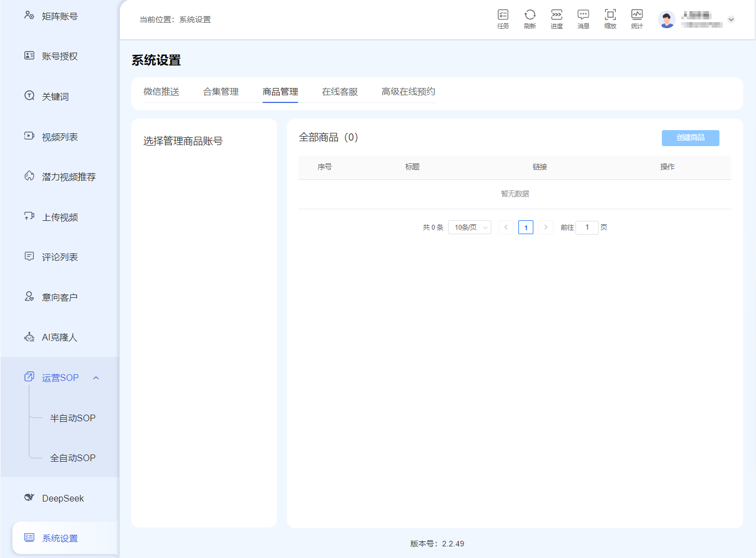The image size is (756, 558).
Task: Click the 上传视频 sidebar icon
Action: [29, 216]
